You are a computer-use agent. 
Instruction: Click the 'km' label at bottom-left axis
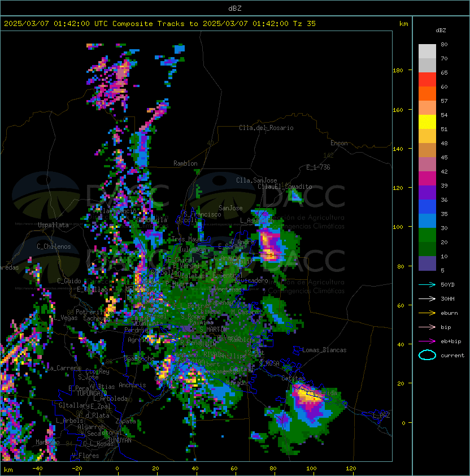pos(8,470)
